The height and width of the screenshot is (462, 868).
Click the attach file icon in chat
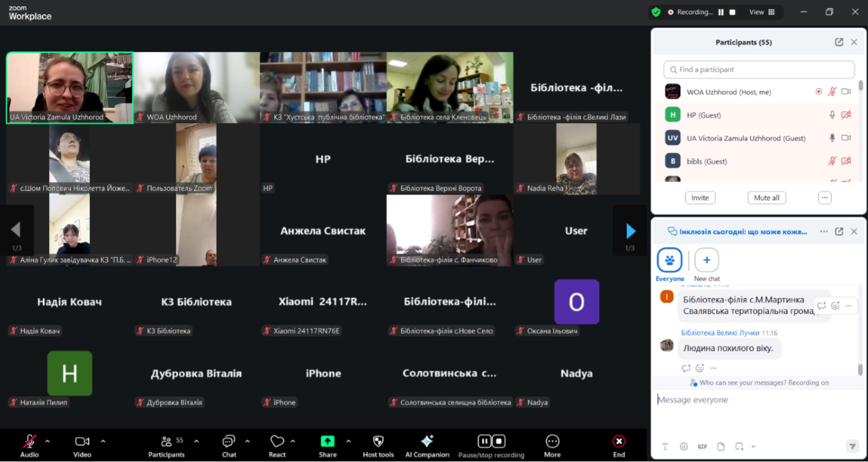pos(721,447)
